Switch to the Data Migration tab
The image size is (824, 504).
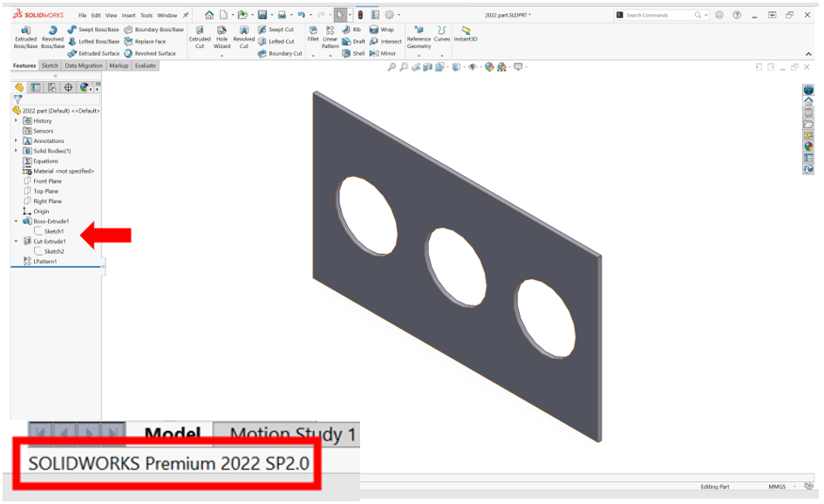(x=84, y=65)
